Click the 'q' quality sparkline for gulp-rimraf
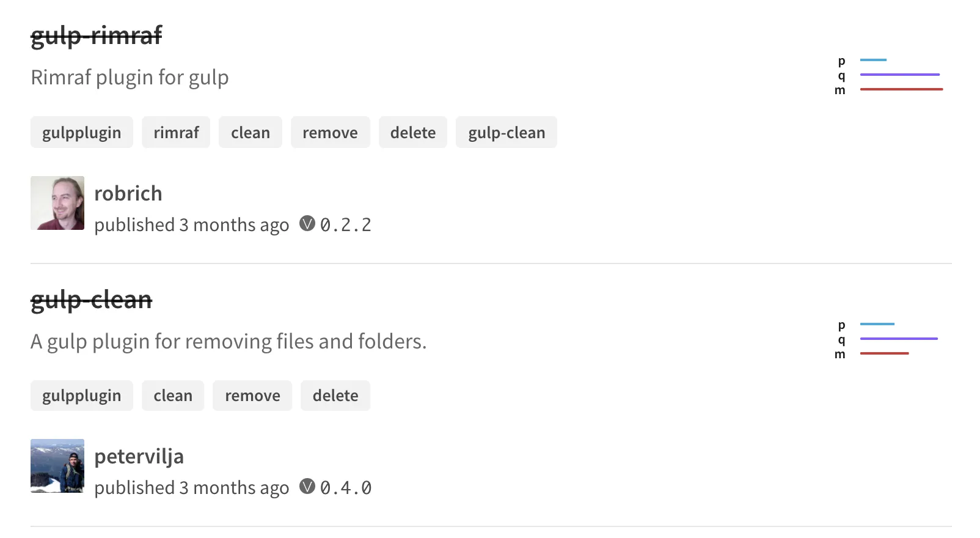Viewport: 980px width, 538px height. [x=900, y=73]
